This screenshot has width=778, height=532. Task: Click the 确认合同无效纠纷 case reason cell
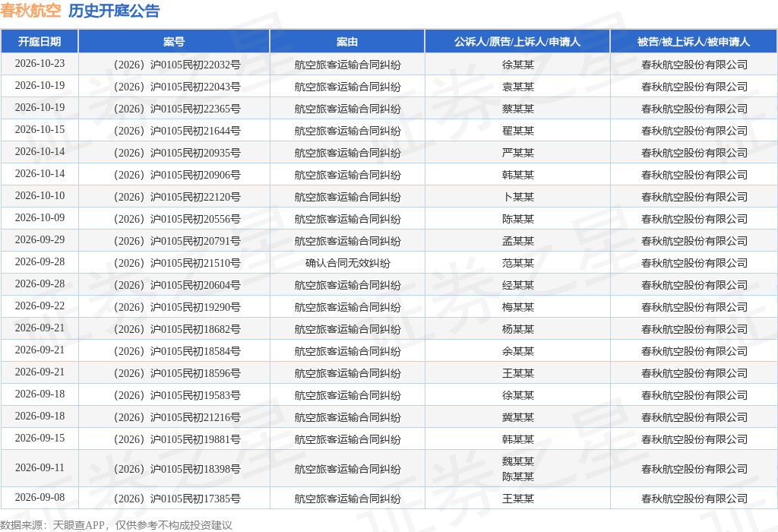click(x=347, y=263)
